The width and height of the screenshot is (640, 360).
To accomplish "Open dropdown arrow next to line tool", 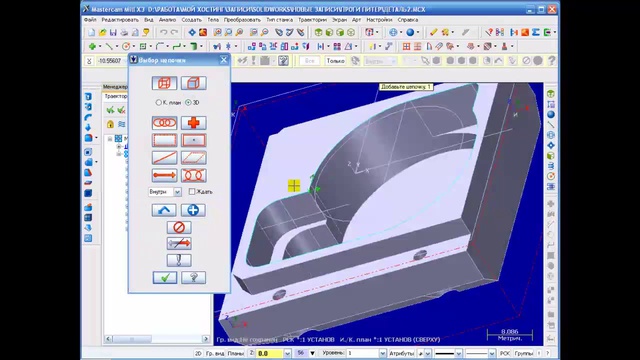I will (117, 47).
